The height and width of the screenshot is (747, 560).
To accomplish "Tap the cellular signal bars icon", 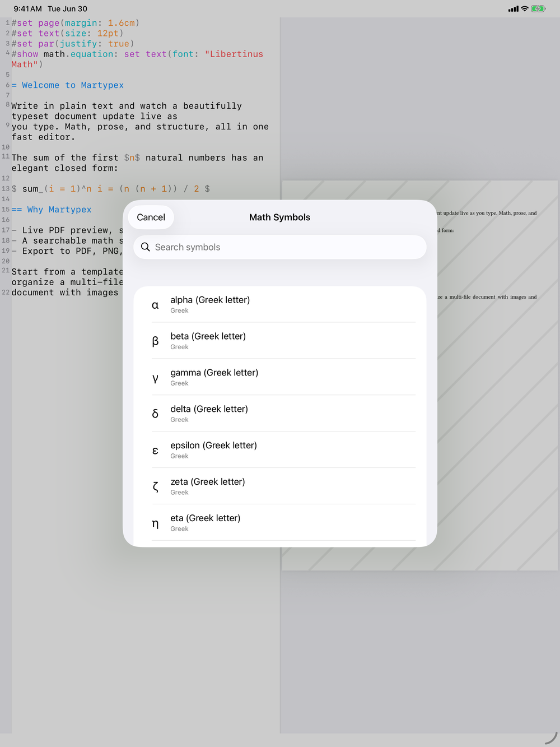I will (514, 9).
